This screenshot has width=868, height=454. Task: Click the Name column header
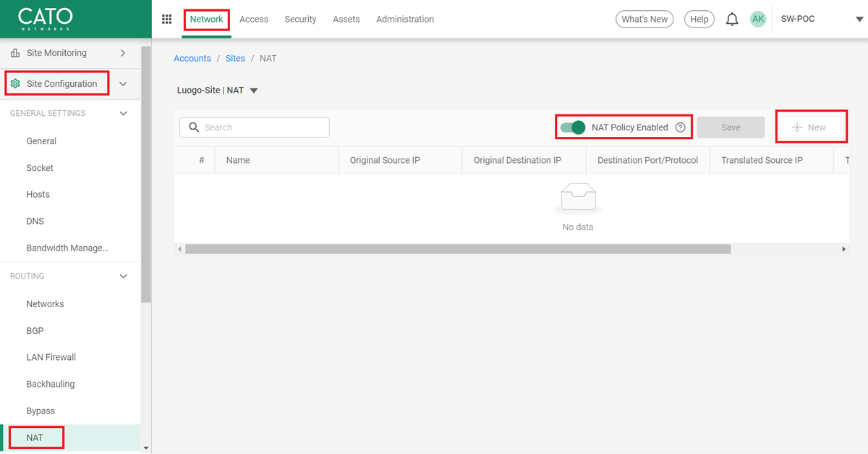pos(277,161)
